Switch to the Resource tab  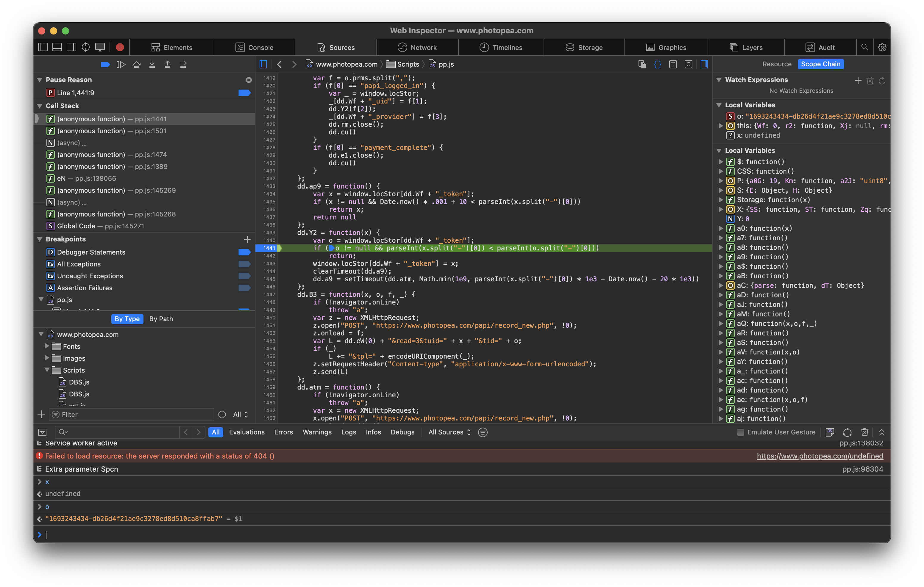click(x=777, y=64)
